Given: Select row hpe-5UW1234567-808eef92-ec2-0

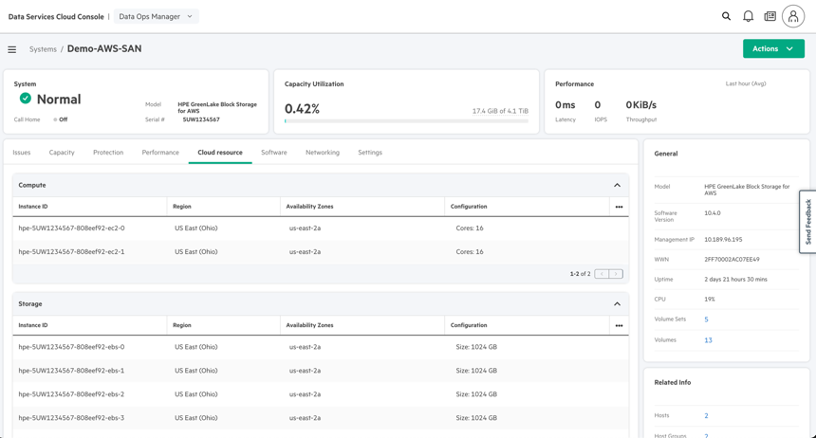Looking at the screenshot, I should tap(321, 228).
